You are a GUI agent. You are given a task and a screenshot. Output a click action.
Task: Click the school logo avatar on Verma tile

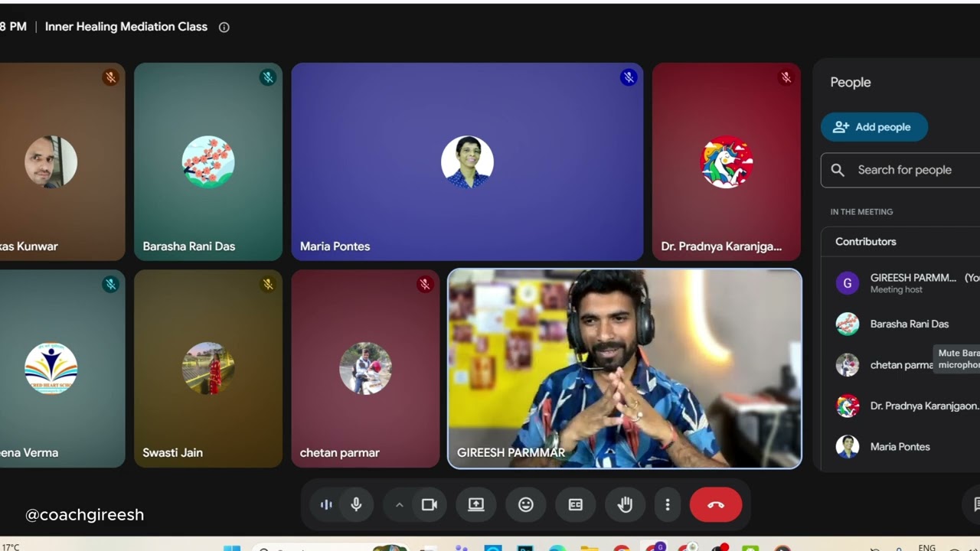coord(51,368)
